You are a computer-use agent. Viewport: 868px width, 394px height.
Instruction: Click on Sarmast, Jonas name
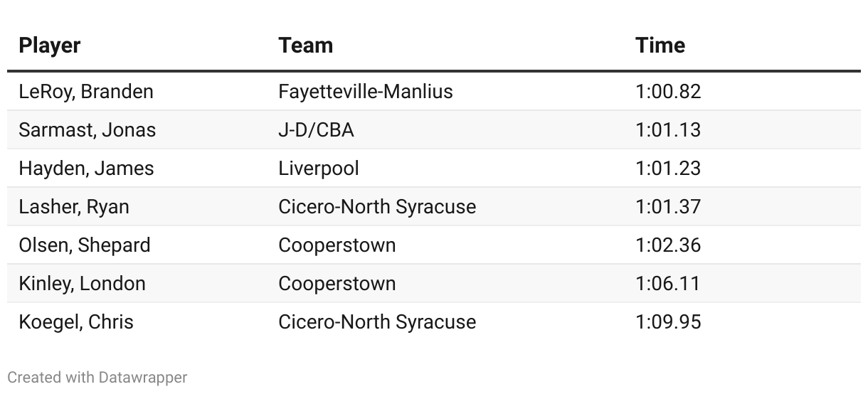click(x=87, y=130)
